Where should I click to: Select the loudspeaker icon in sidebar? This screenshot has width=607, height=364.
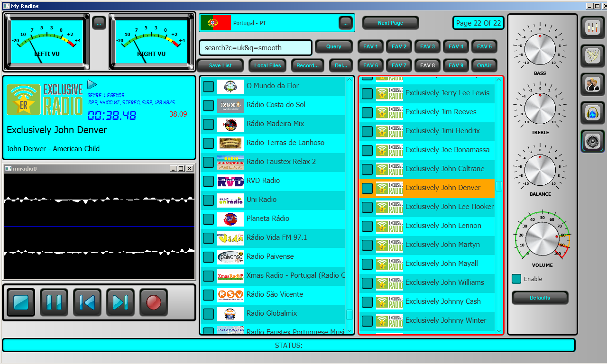point(593,141)
